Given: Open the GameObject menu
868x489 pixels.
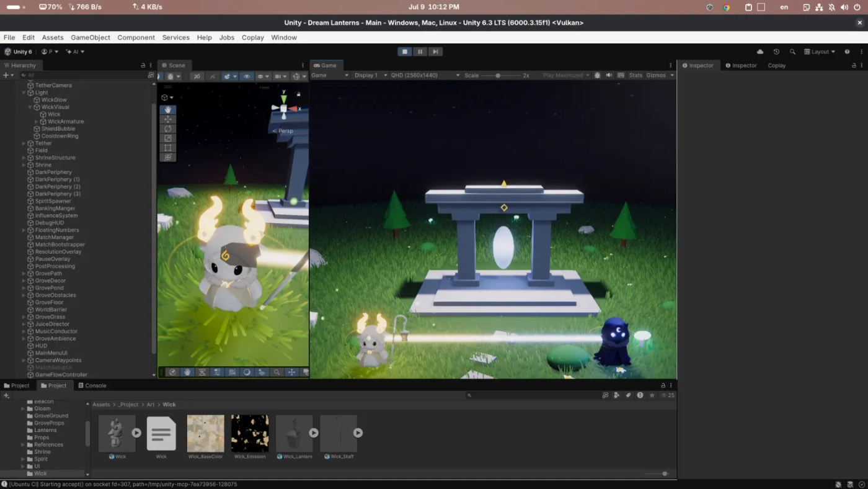Looking at the screenshot, I should [91, 37].
